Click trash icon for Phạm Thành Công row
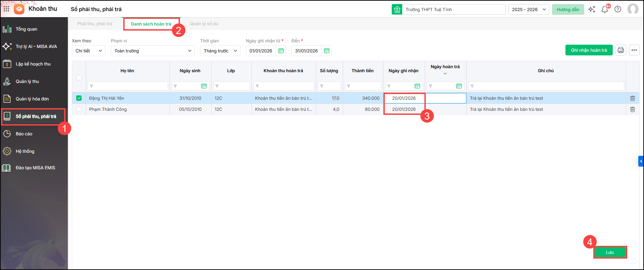 (632, 109)
